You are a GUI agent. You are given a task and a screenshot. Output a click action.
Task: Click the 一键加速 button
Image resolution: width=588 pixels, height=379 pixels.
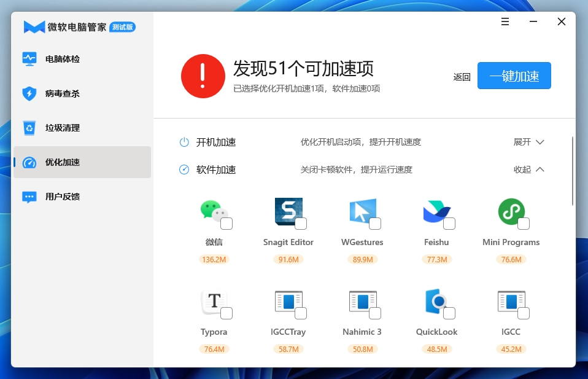[514, 76]
